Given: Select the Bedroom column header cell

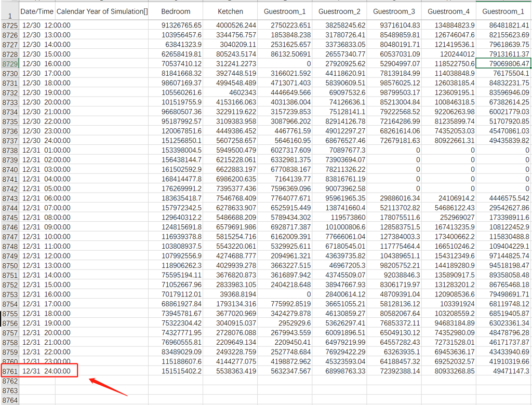Looking at the screenshot, I should [176, 11].
